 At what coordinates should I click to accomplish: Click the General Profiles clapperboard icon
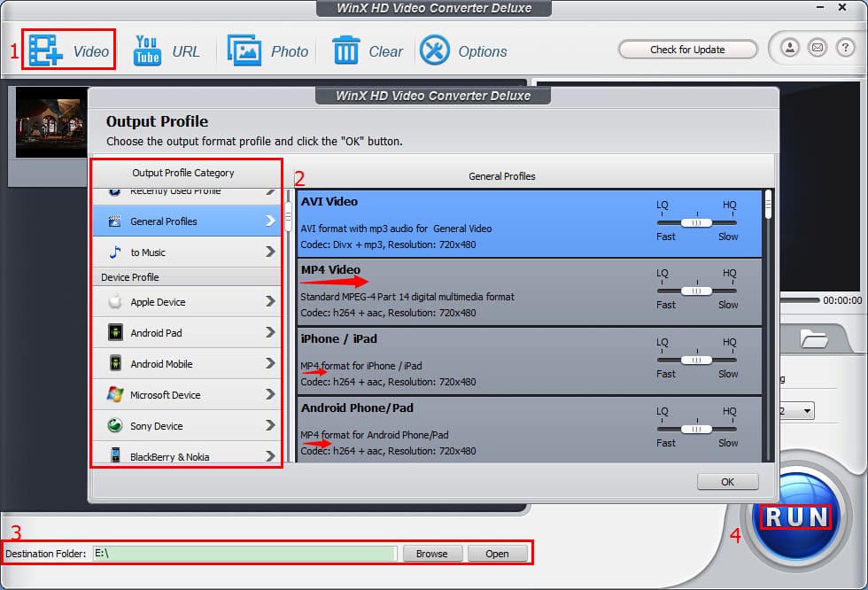[114, 221]
